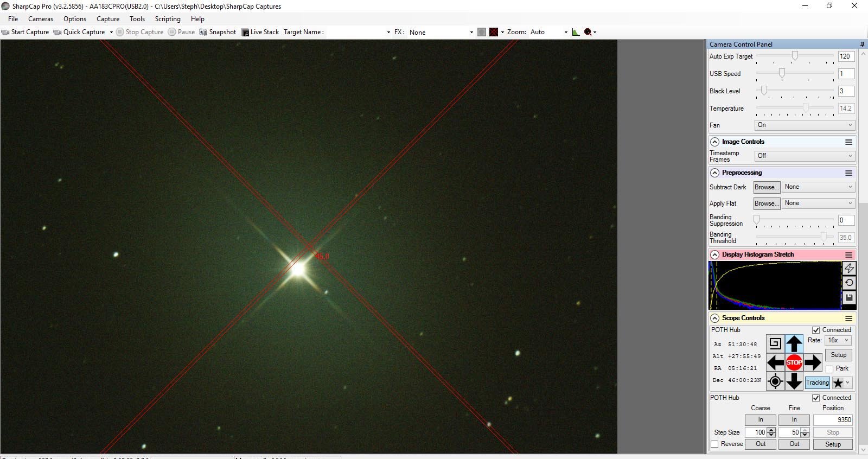Toggle the focuser Connected checkbox
This screenshot has width=868, height=459.
point(816,398)
